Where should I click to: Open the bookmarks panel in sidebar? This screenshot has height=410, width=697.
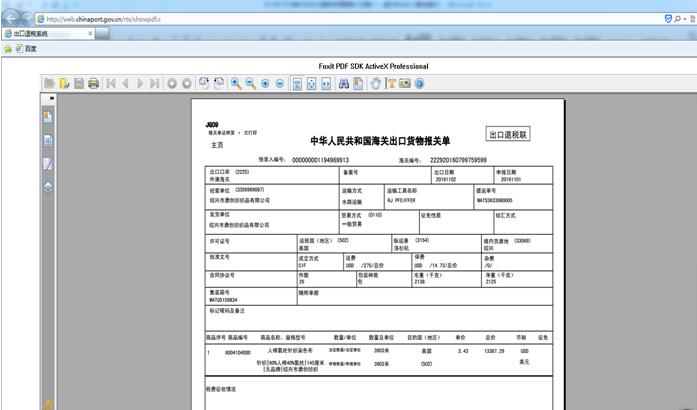(47, 116)
